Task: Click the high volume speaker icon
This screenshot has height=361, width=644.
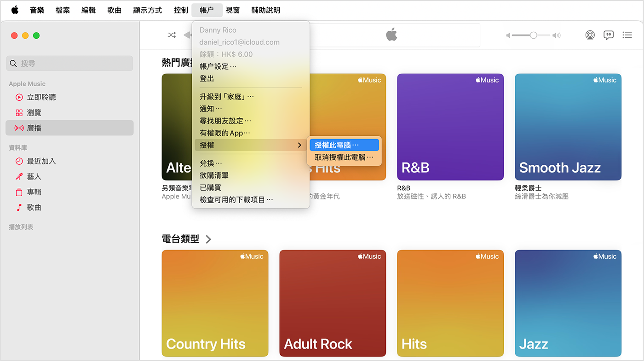Action: tap(557, 35)
